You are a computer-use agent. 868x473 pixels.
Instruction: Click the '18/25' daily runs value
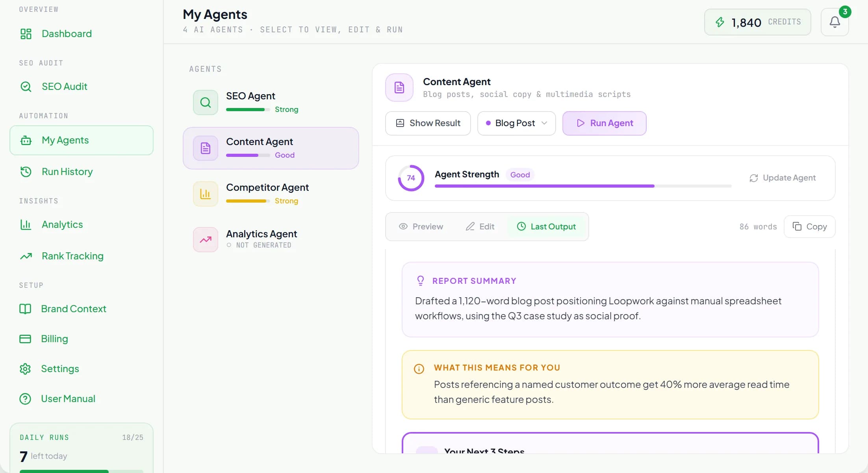(133, 438)
